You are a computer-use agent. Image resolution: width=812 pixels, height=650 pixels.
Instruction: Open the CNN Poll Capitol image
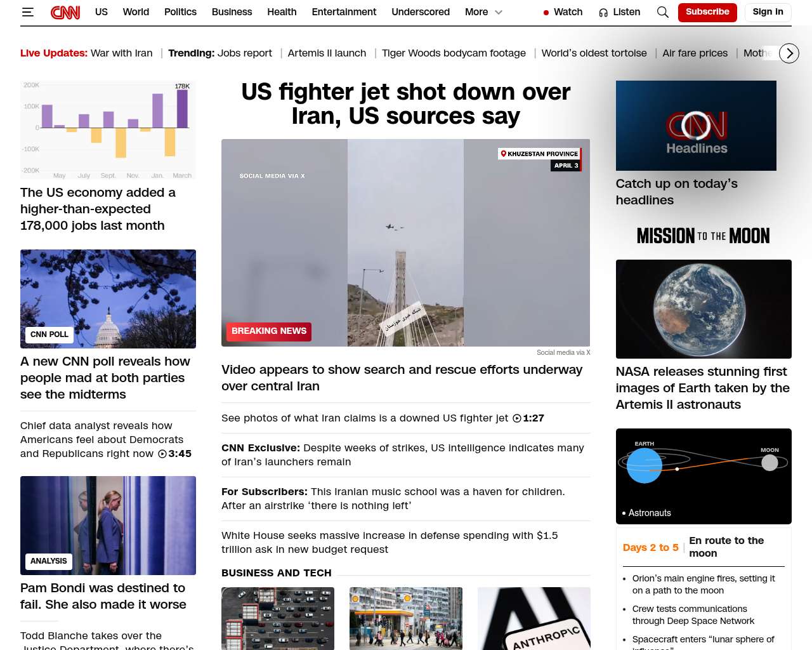pos(108,299)
